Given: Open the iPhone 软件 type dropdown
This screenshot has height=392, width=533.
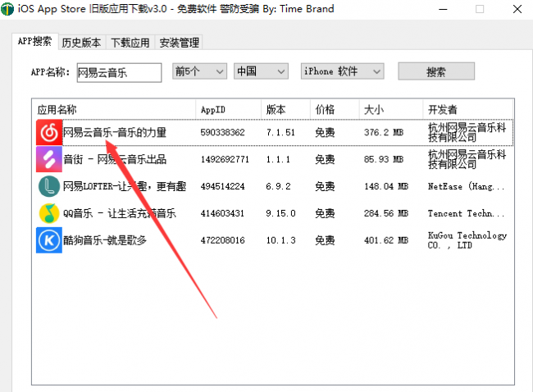Looking at the screenshot, I should 342,71.
